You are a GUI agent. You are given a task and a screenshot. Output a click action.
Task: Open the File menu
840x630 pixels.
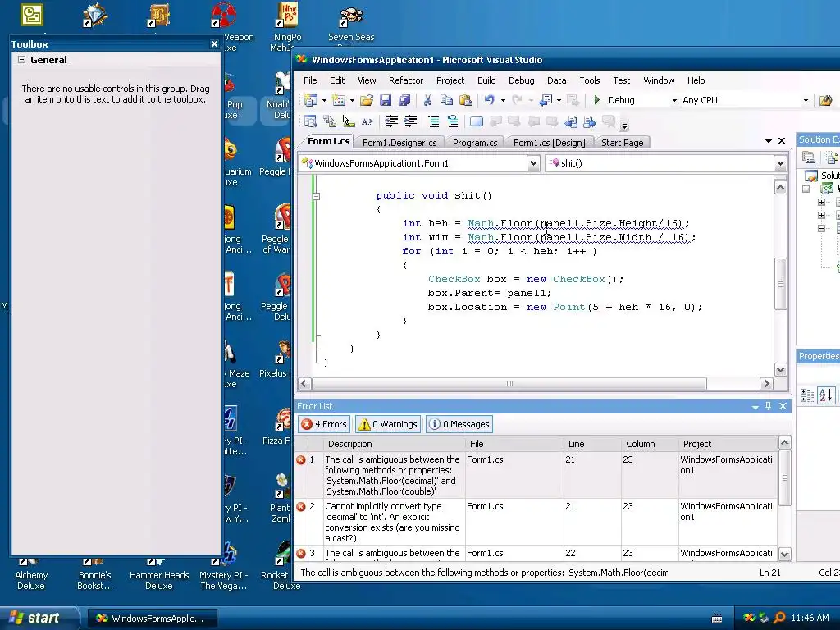(310, 80)
